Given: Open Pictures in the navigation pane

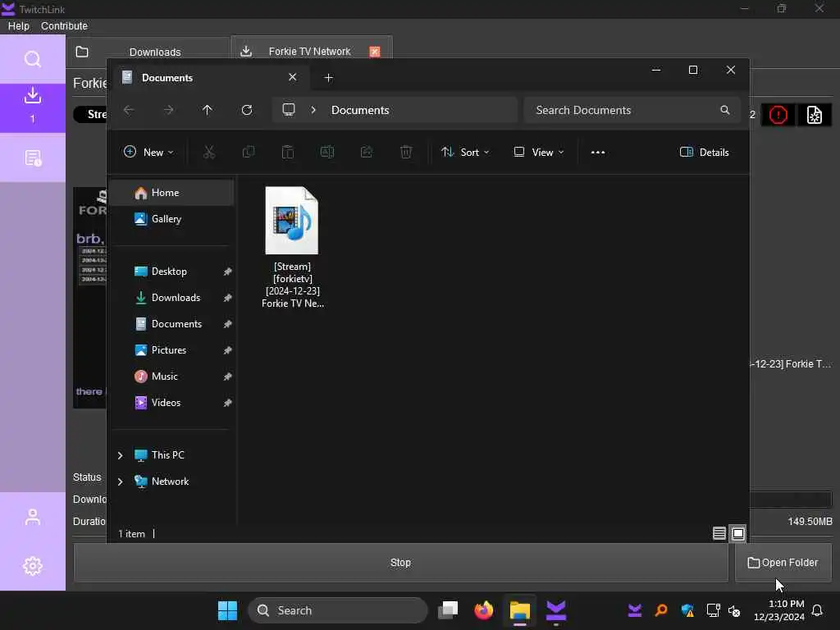Looking at the screenshot, I should [x=171, y=349].
